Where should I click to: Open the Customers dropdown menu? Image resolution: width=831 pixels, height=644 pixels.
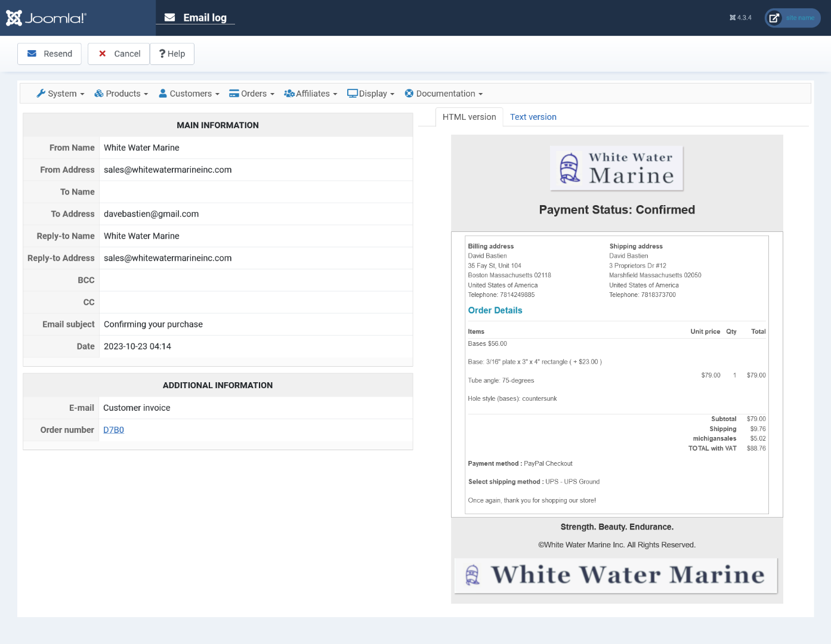191,94
